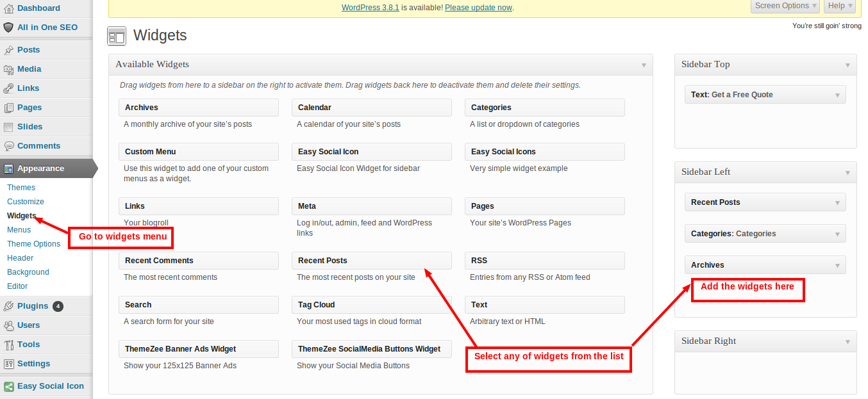Click the Links chain icon
Image resolution: width=868 pixels, height=399 pixels.
click(8, 88)
